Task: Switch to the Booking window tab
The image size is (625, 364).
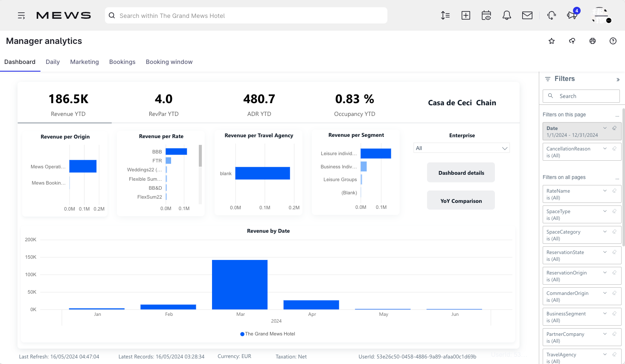Action: click(169, 62)
